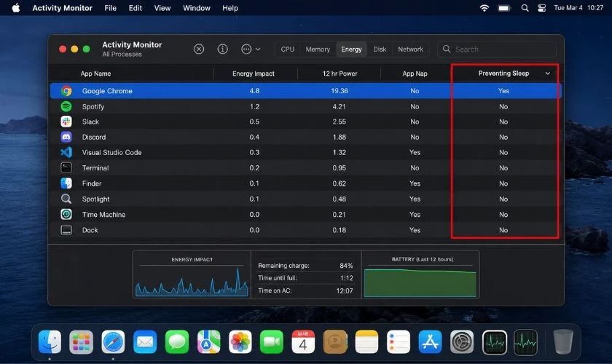Screen dimensions: 612x364
Task: Click the Slack icon in the process list
Action: 66,122
